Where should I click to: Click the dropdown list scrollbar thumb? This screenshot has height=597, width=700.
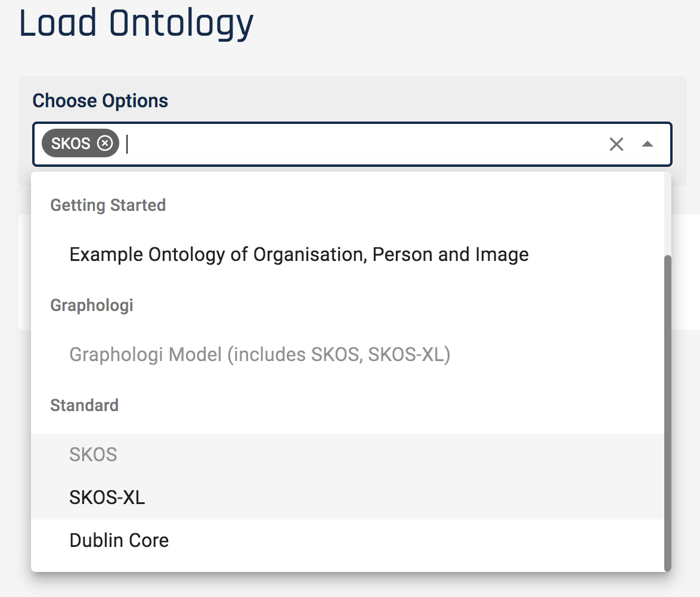[667, 411]
